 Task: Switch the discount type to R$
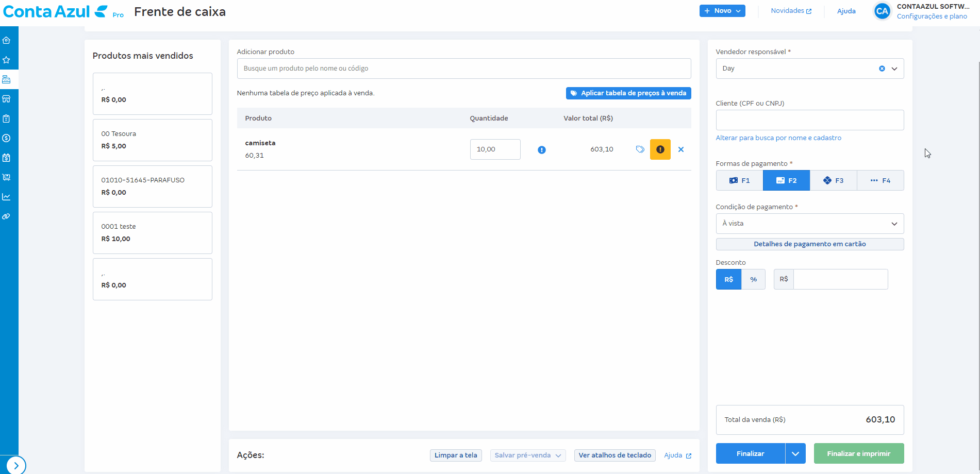(x=728, y=279)
